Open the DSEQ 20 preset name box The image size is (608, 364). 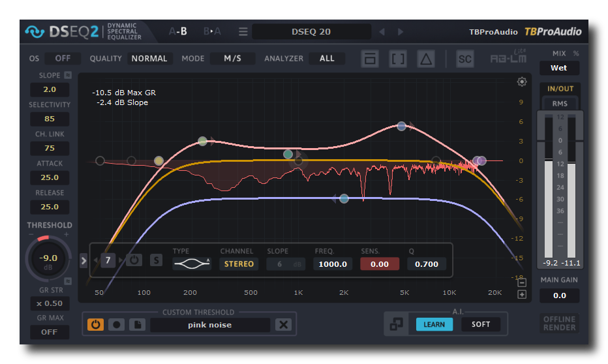(x=311, y=32)
